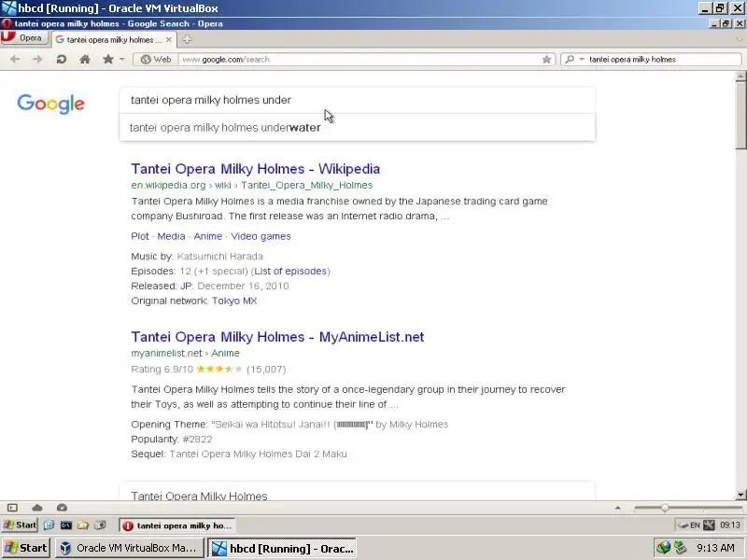Image resolution: width=747 pixels, height=560 pixels.
Task: Open the List of episodes link
Action: [290, 271]
